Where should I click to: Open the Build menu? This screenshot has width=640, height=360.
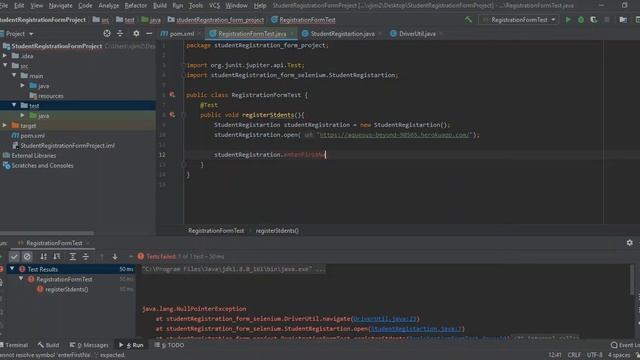(160, 6)
